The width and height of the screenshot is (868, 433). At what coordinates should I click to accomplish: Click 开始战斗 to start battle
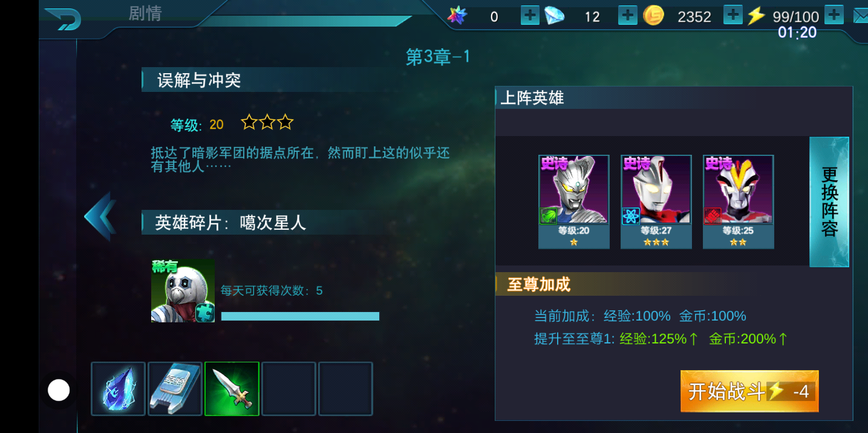749,391
